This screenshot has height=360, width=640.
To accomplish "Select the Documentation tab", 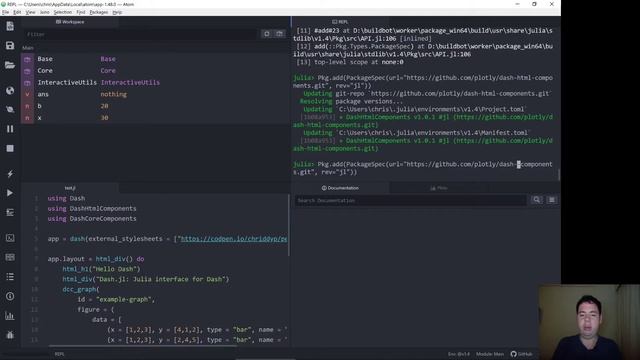I will [x=340, y=188].
